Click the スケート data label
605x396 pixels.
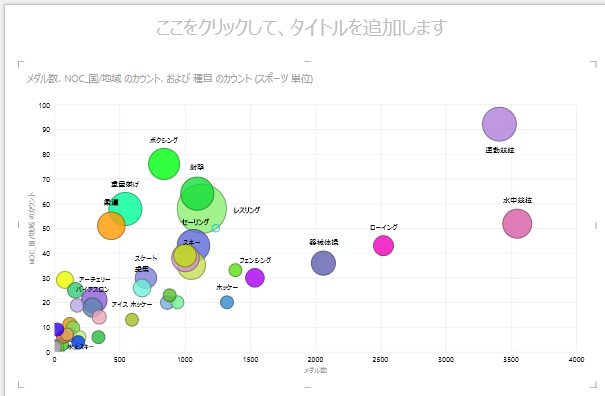tap(146, 258)
